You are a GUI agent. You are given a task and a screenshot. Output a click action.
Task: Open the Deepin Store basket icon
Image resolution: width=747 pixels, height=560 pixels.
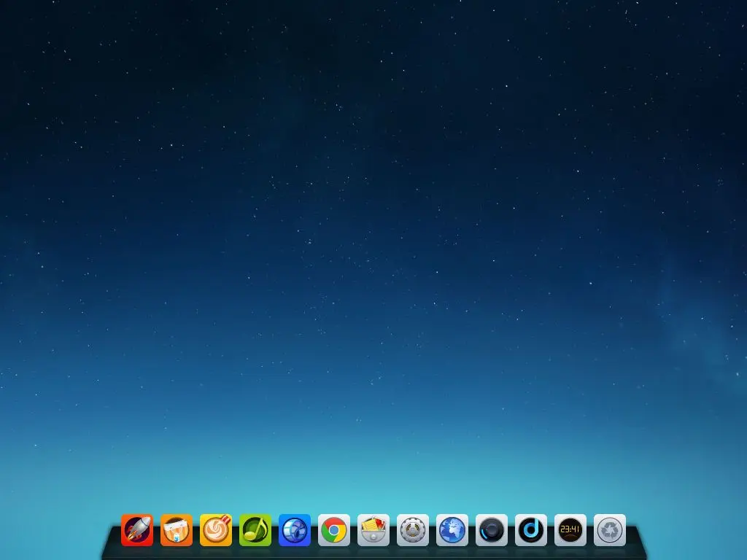pos(177,529)
